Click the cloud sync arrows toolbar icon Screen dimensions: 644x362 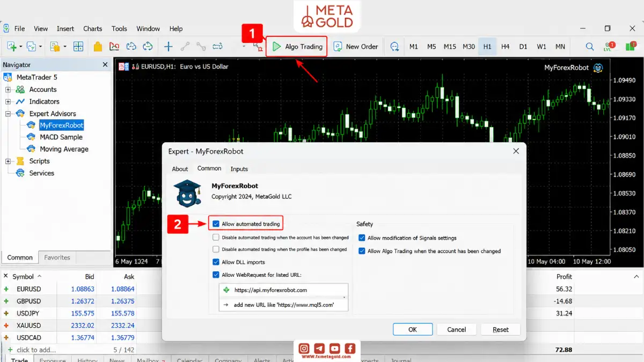click(x=148, y=47)
